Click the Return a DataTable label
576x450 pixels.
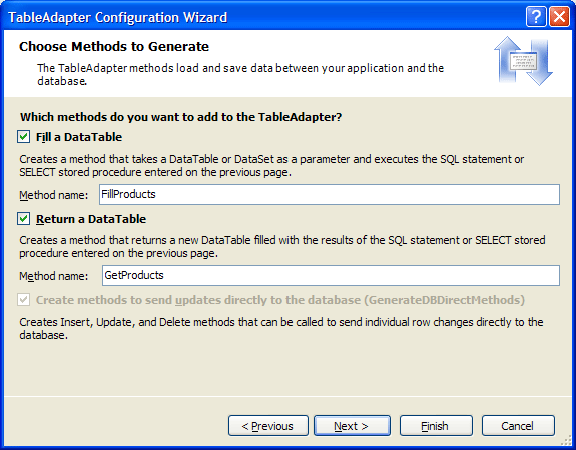click(x=91, y=219)
